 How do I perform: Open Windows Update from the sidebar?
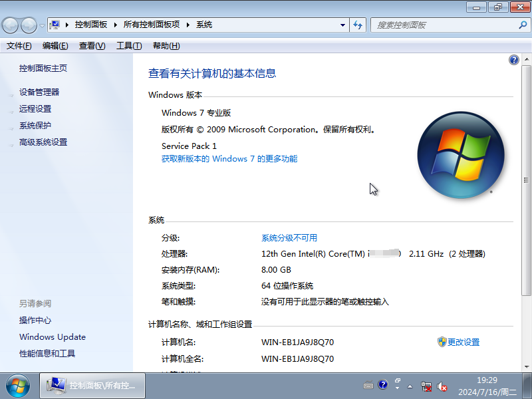coord(52,337)
